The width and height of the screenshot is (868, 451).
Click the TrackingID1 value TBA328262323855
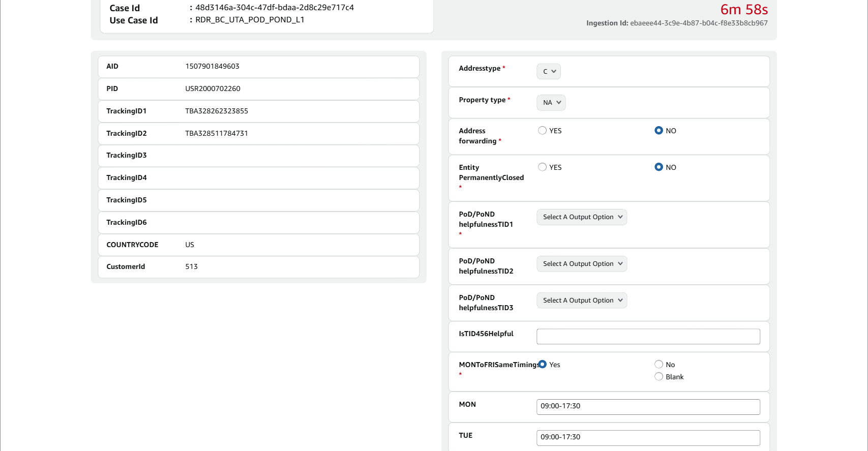[x=217, y=111]
